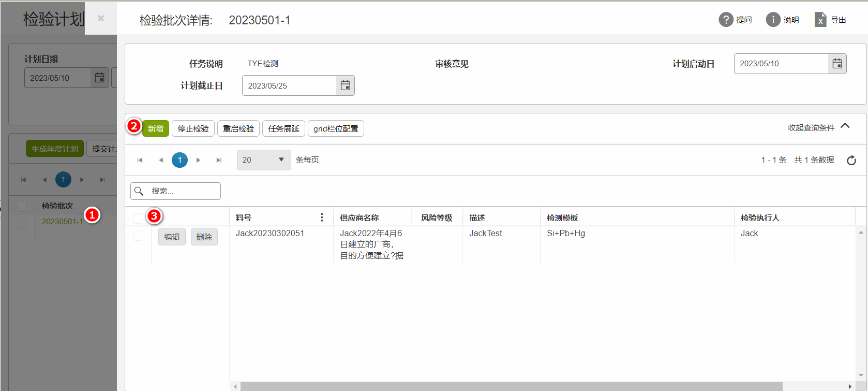Go to previous page in background list
The height and width of the screenshot is (391, 868).
44,180
